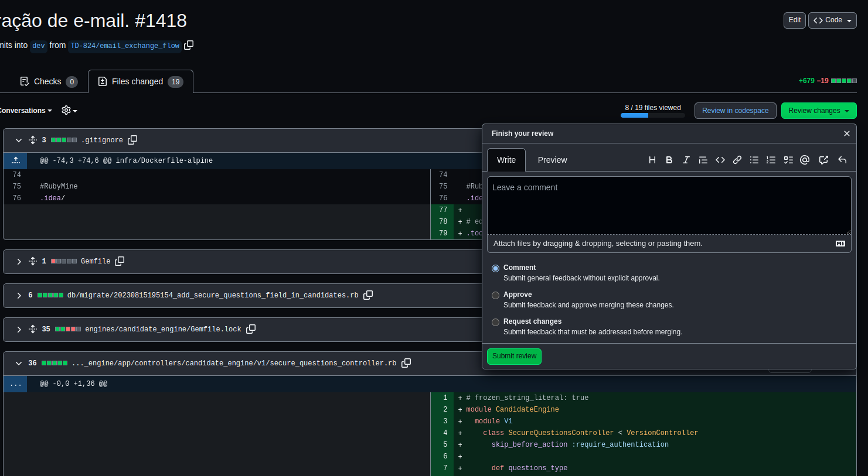Insert a quote block in comment
Viewport: 868px width, 476px height.
pos(703,160)
